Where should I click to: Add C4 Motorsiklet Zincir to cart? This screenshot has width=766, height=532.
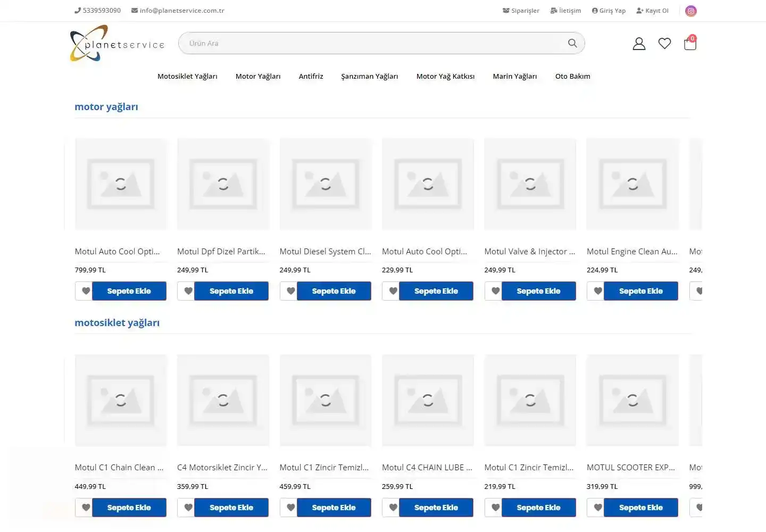[x=231, y=508]
